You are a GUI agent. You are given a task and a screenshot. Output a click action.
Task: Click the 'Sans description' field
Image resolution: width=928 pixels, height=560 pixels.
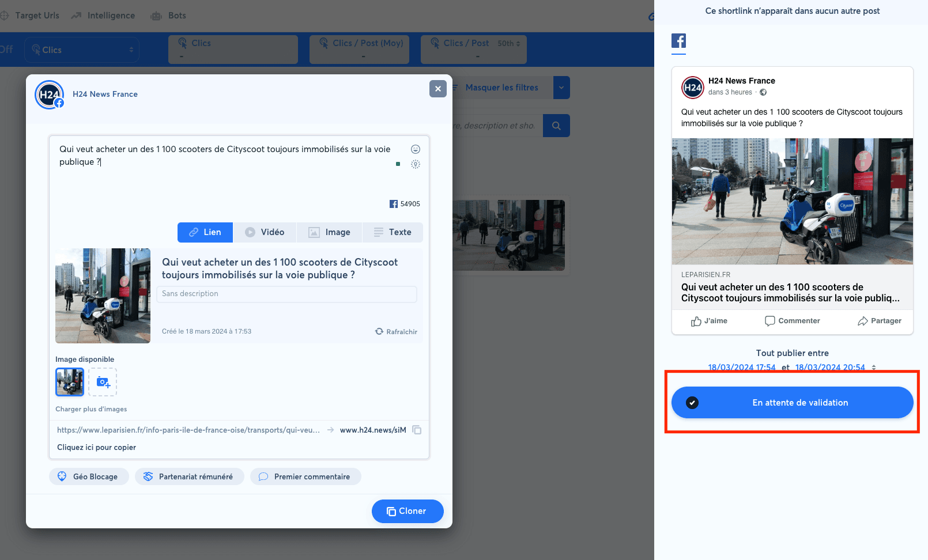click(286, 294)
